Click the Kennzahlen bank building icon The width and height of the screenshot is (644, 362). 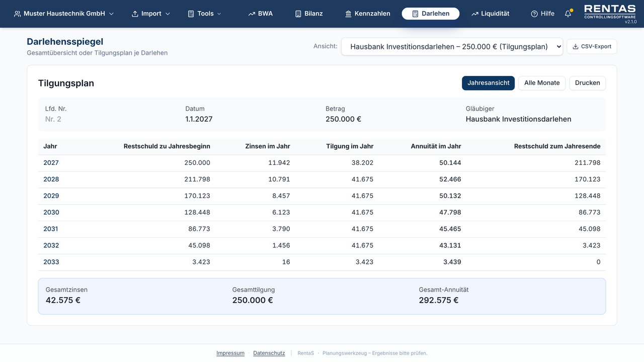point(348,14)
